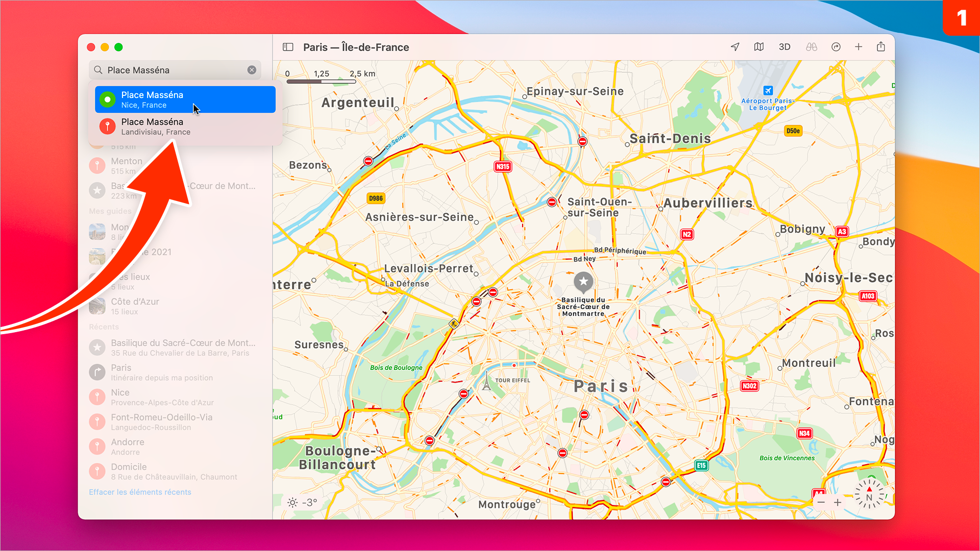This screenshot has height=551, width=980.
Task: Open recent Paris itinerary item
Action: 175,372
